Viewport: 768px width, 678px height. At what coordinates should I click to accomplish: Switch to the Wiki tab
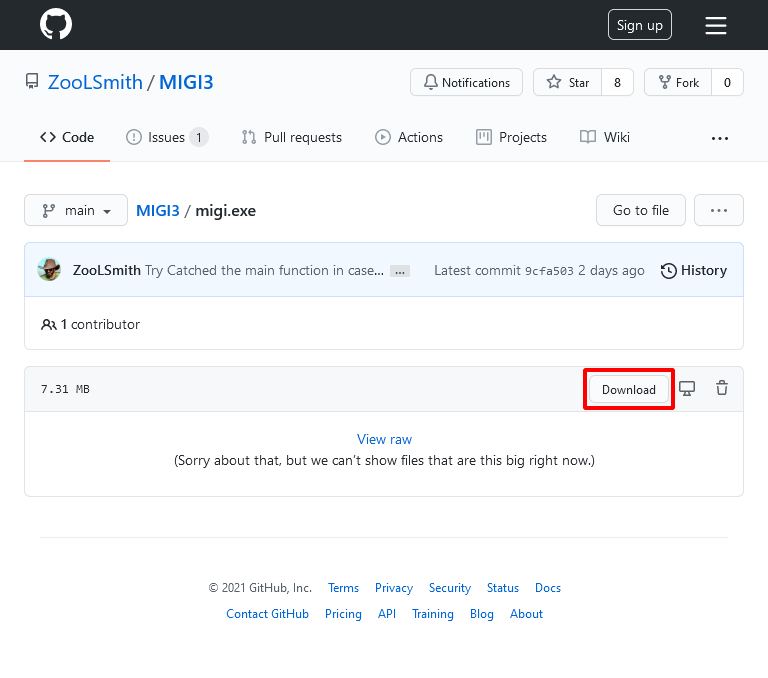(x=605, y=137)
